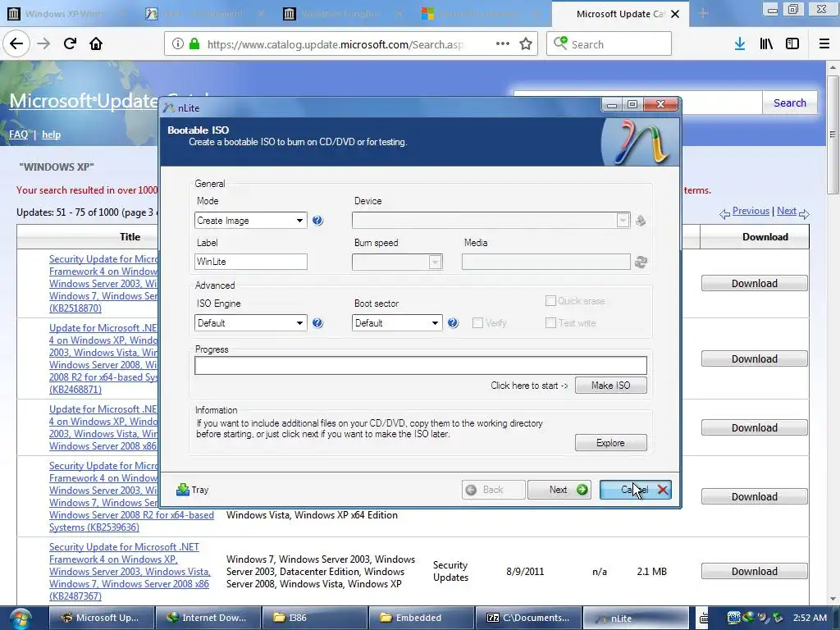This screenshot has width=840, height=630.
Task: Toggle the Test write checkbox
Action: [550, 323]
